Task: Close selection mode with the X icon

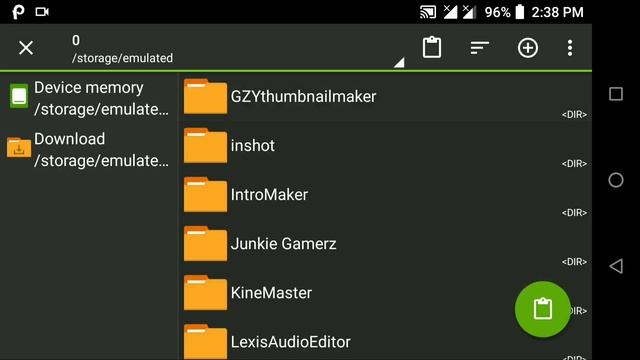Action: [x=26, y=48]
